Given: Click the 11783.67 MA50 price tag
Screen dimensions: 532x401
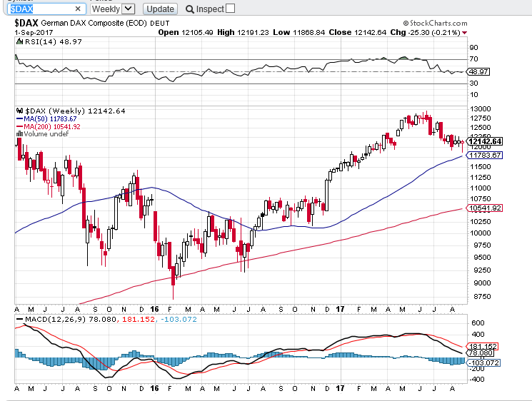Looking at the screenshot, I should pyautogui.click(x=484, y=156).
